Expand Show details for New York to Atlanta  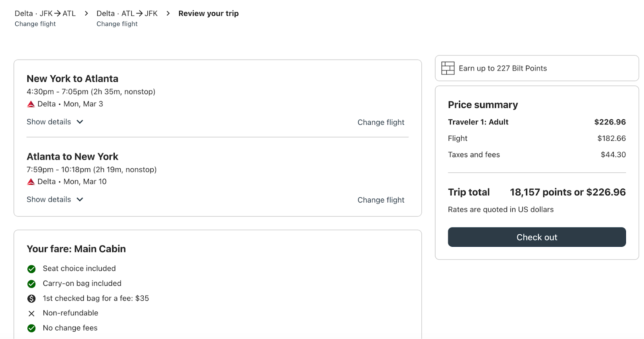(x=55, y=122)
